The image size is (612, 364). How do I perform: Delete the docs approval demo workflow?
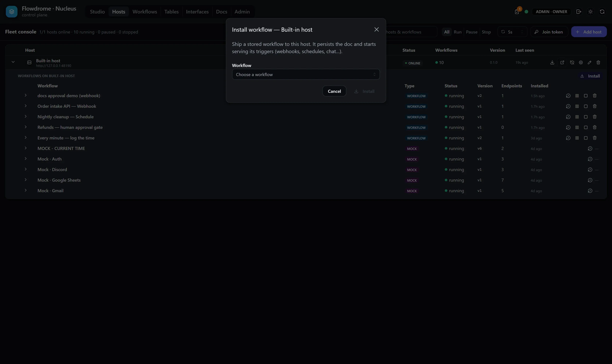(x=595, y=96)
